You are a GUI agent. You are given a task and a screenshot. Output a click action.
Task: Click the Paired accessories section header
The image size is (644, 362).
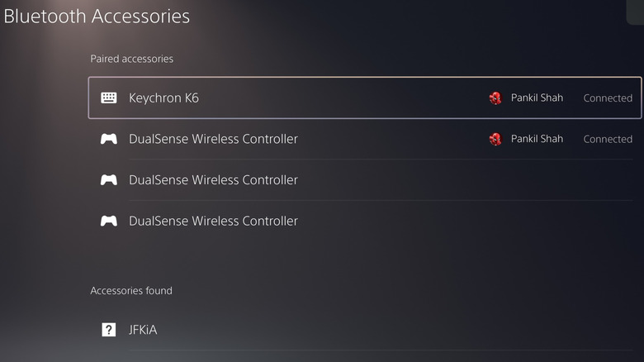click(131, 59)
